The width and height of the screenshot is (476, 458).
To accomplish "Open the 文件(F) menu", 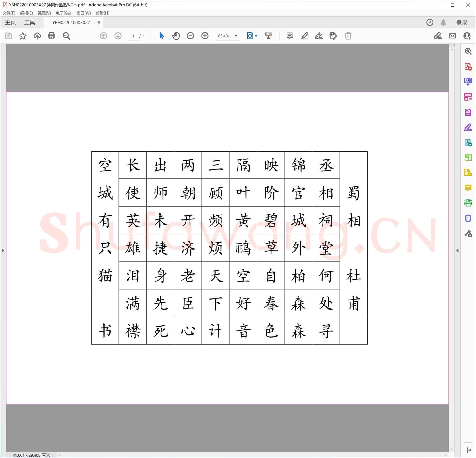I will [9, 13].
